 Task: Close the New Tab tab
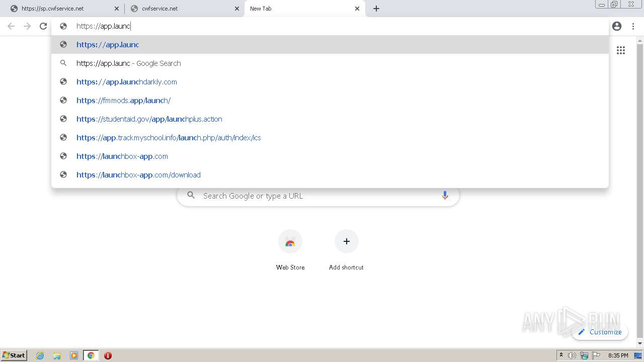coord(357,9)
